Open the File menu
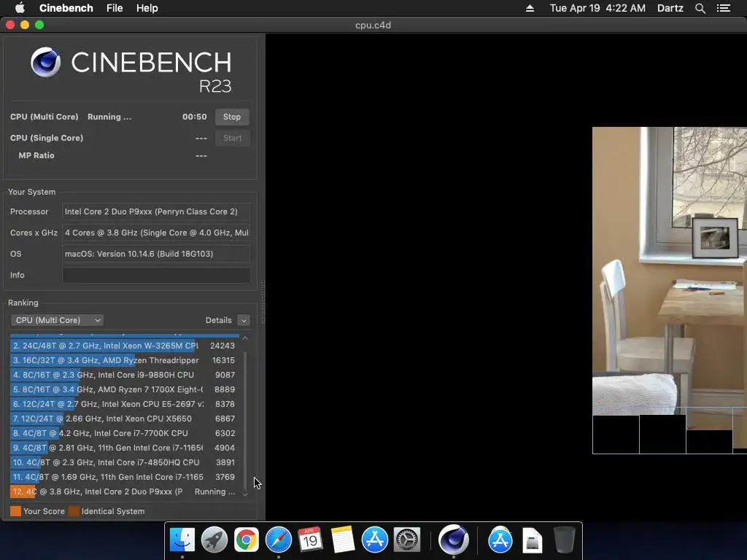This screenshot has width=747, height=560. [115, 8]
